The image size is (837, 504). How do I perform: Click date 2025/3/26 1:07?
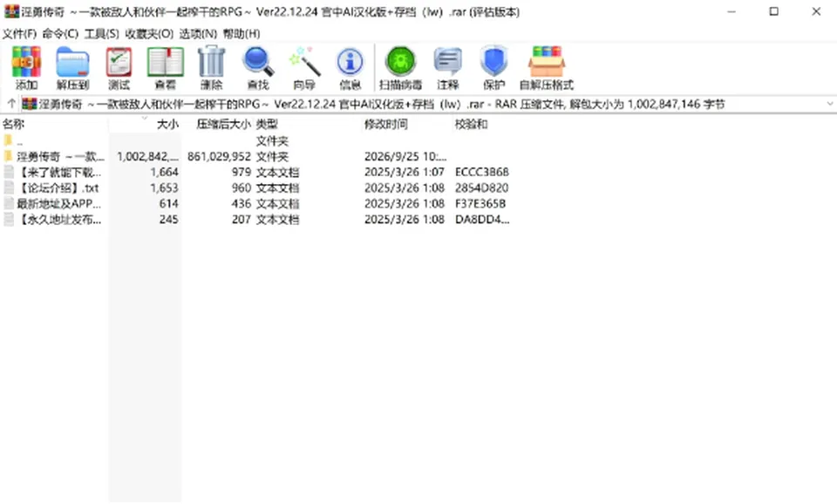coord(404,172)
